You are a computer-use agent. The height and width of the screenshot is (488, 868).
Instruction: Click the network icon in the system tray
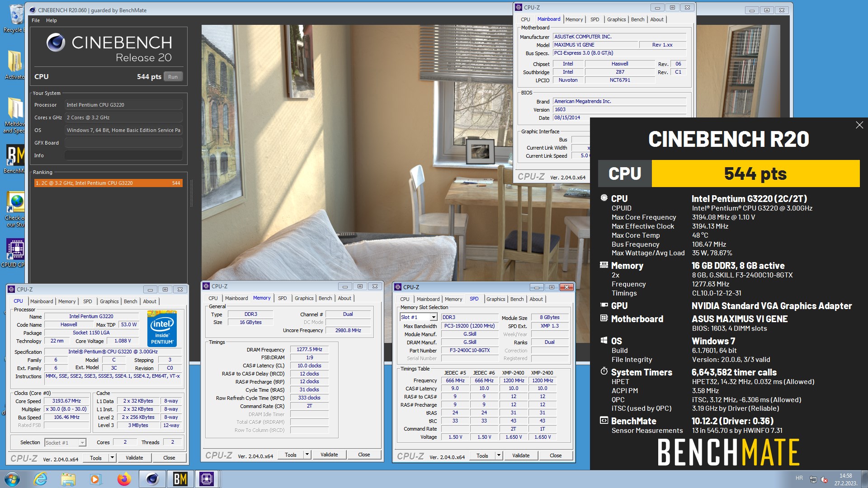pos(813,480)
